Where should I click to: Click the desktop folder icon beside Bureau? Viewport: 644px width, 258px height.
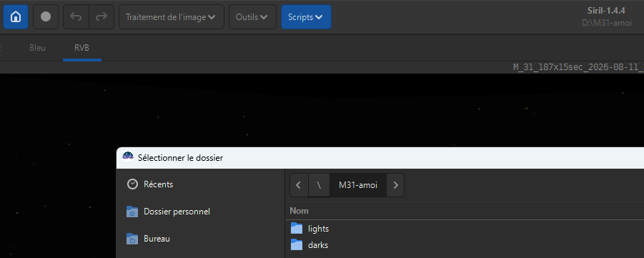(x=132, y=239)
